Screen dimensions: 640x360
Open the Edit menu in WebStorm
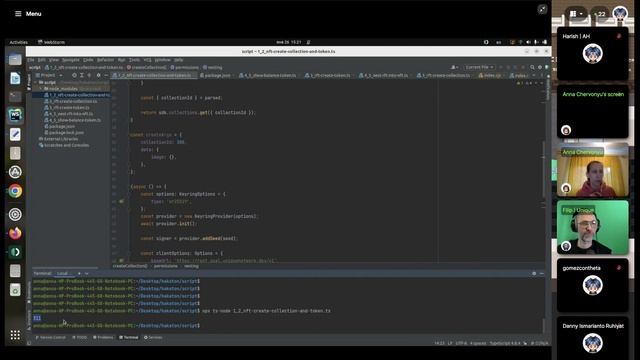click(42, 60)
